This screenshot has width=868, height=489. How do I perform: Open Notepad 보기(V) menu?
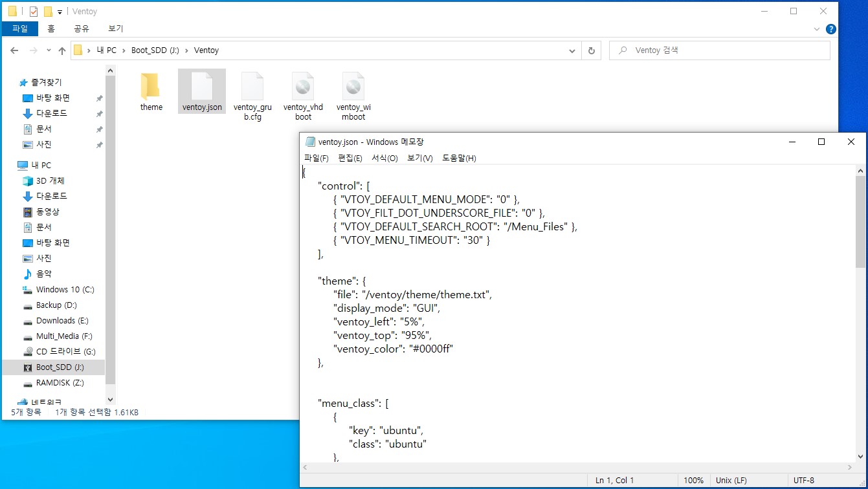pos(420,158)
